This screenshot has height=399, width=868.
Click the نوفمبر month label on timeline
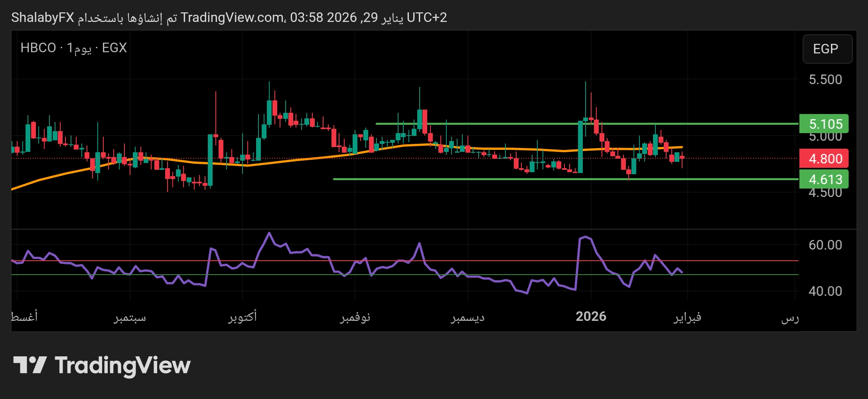coord(355,317)
